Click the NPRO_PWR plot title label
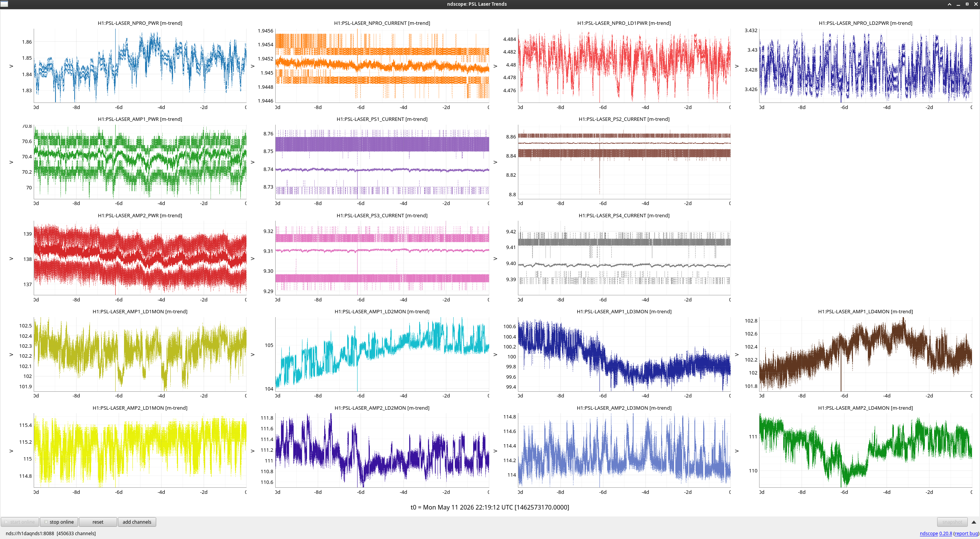This screenshot has height=539, width=980. 140,23
